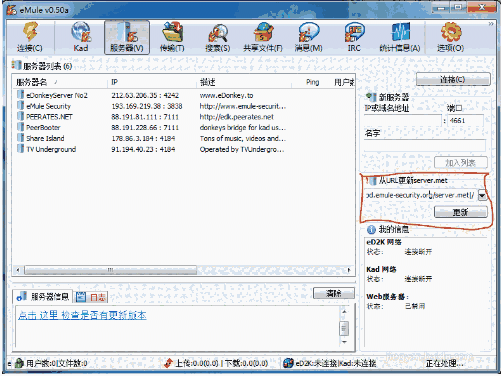Click the port field showing 4661
The width and height of the screenshot is (501, 376).
[465, 120]
